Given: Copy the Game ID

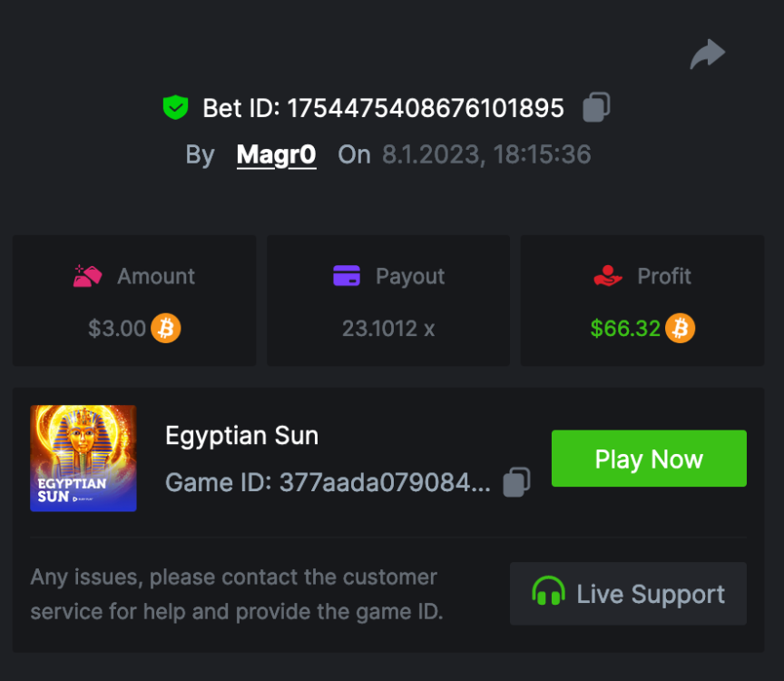Looking at the screenshot, I should 516,481.
